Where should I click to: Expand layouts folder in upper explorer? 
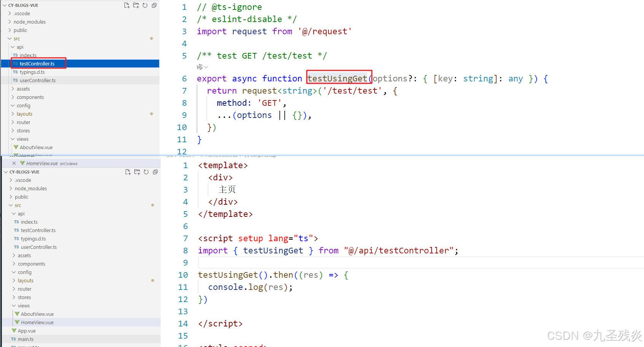point(81,114)
